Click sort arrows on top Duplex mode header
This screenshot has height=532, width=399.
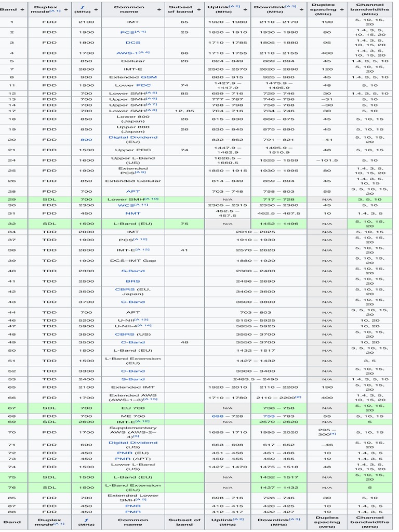pos(66,9)
